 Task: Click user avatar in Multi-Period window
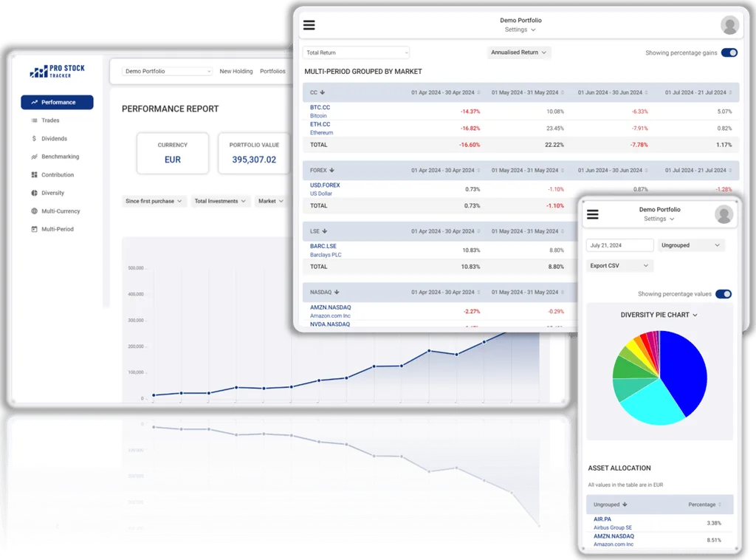click(x=729, y=25)
